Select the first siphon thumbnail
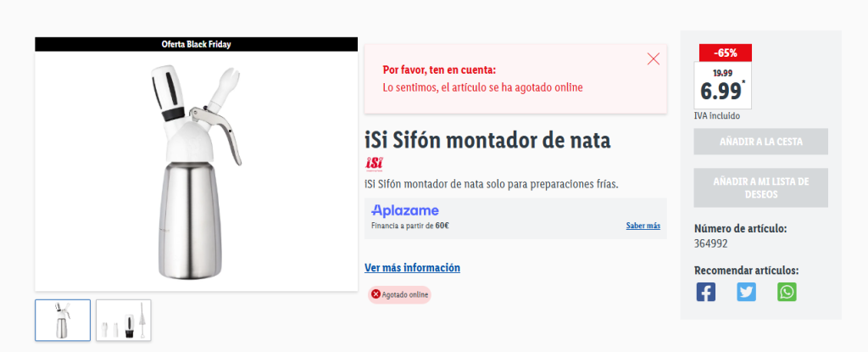This screenshot has width=868, height=352. pos(63,320)
